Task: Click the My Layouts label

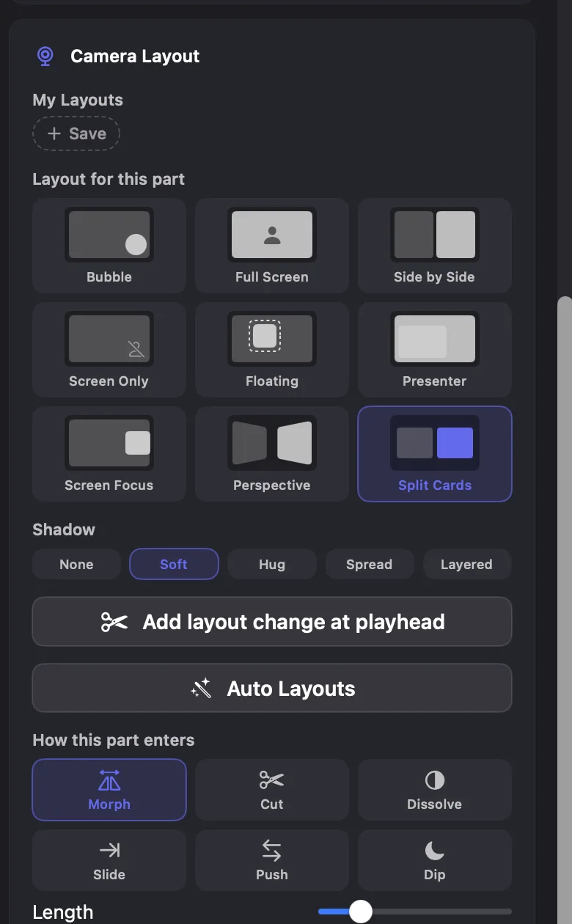Action: [x=78, y=100]
